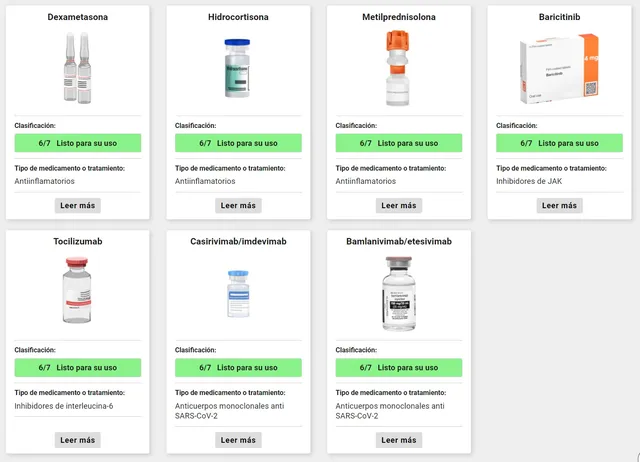Select the Tocilizumab card title
The width and height of the screenshot is (640, 462).
tap(78, 241)
